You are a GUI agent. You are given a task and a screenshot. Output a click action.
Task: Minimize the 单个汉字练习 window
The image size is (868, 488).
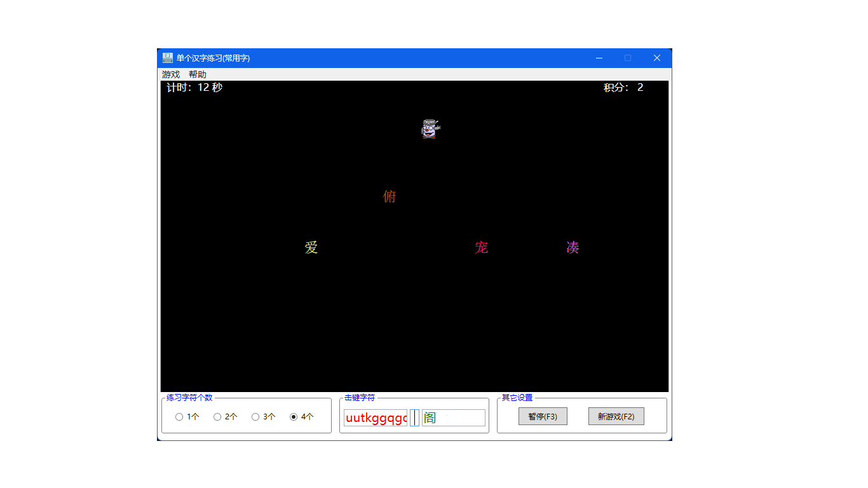tap(599, 58)
